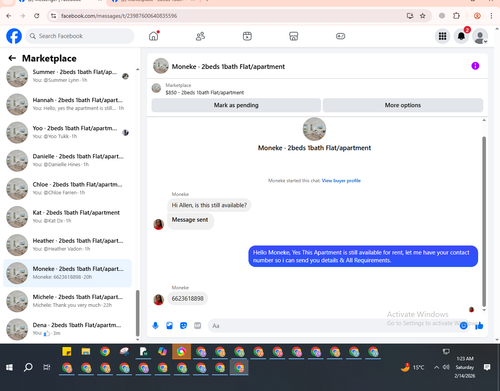Open the Hannah conversation

[68, 104]
